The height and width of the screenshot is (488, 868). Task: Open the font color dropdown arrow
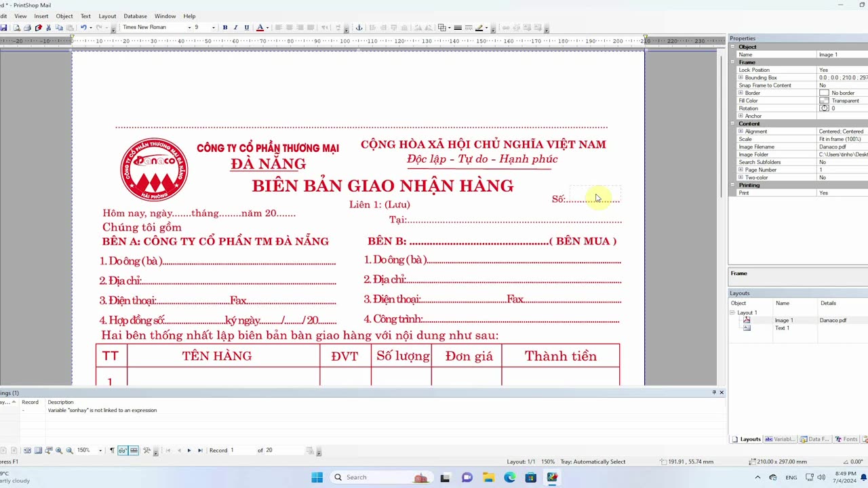(x=267, y=28)
